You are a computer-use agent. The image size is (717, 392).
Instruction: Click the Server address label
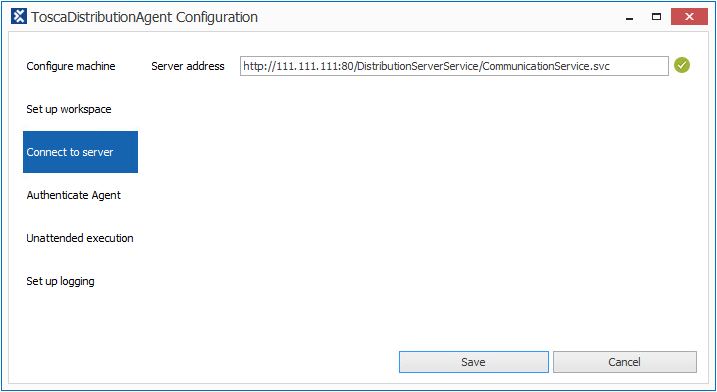[188, 66]
